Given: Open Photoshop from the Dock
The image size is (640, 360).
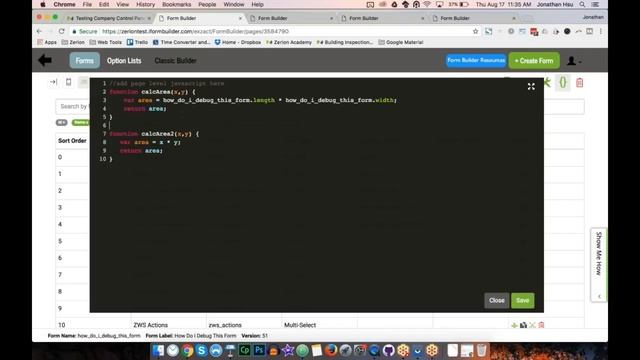Looking at the screenshot, I should pos(259,350).
